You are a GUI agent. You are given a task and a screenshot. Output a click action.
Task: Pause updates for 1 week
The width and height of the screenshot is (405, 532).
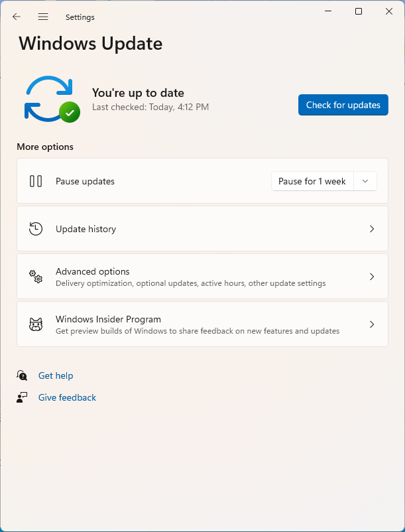[312, 181]
